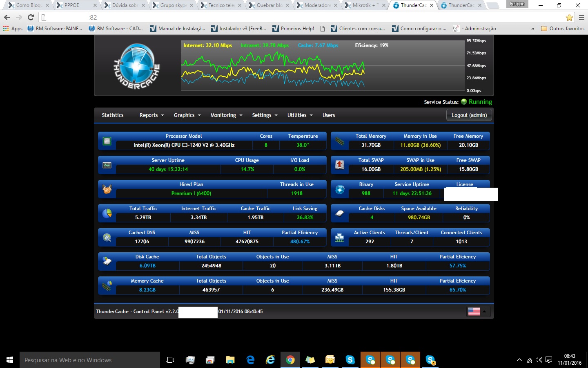Viewport: 588px width, 368px height.
Task: Click the memory icon beside Memory Cache row
Action: coord(107,285)
